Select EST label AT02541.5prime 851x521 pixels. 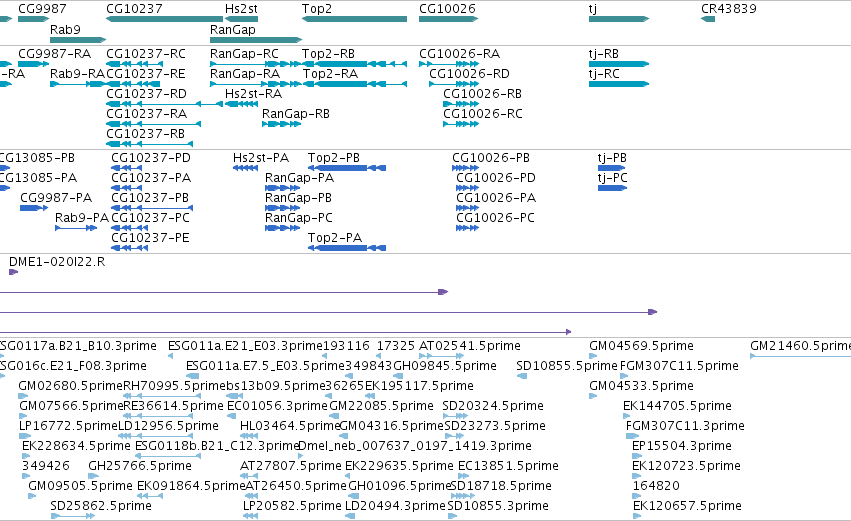pos(470,346)
